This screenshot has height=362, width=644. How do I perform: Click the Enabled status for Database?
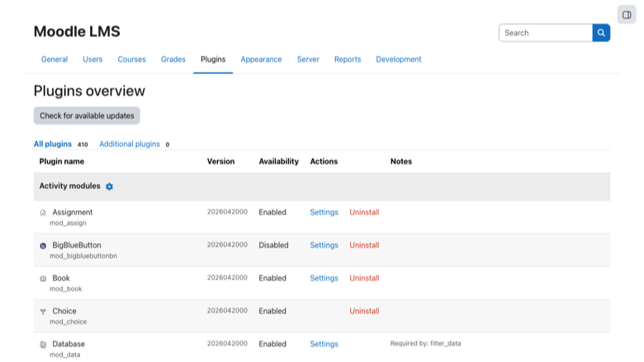(x=272, y=344)
